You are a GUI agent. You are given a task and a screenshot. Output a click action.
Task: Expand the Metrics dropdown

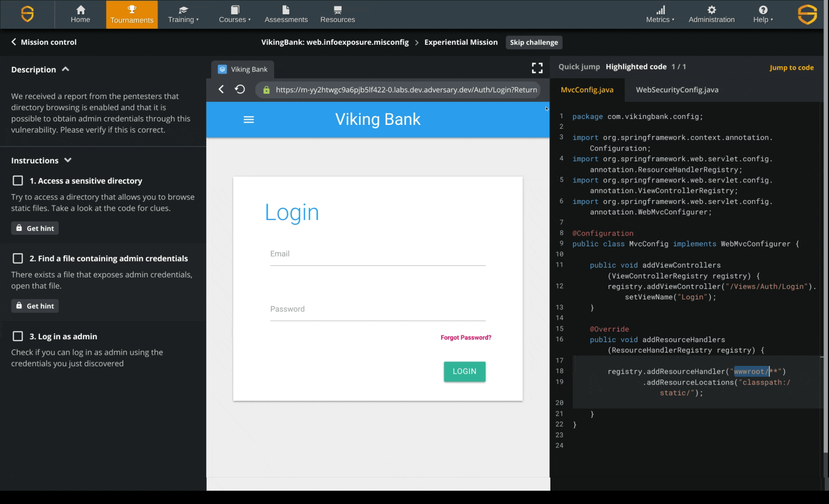(660, 14)
